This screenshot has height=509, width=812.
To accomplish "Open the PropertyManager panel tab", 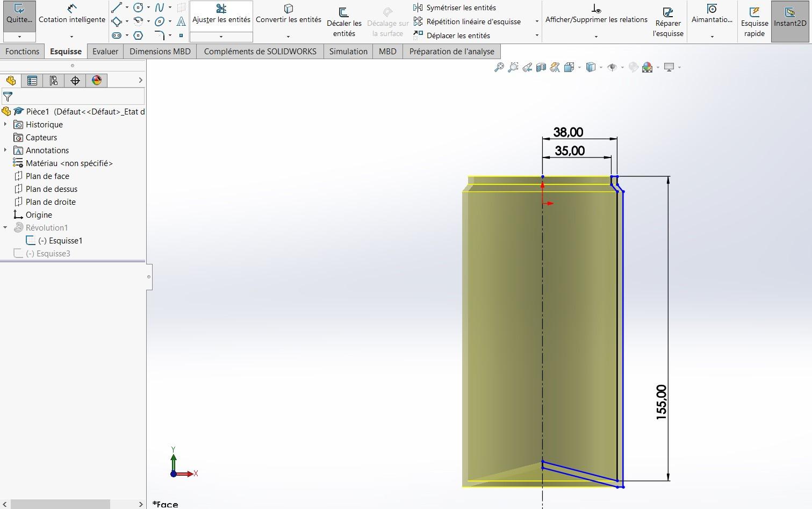I will point(32,81).
